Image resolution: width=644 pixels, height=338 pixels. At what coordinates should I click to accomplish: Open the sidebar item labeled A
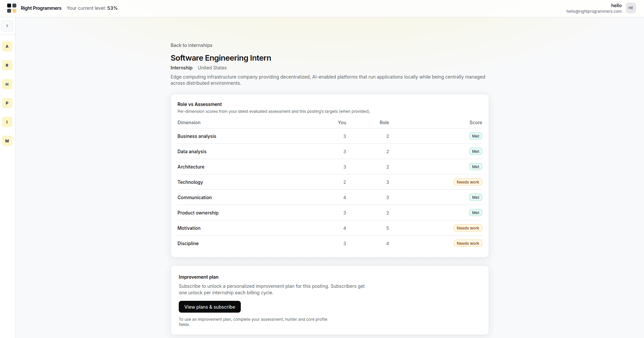pos(7,47)
